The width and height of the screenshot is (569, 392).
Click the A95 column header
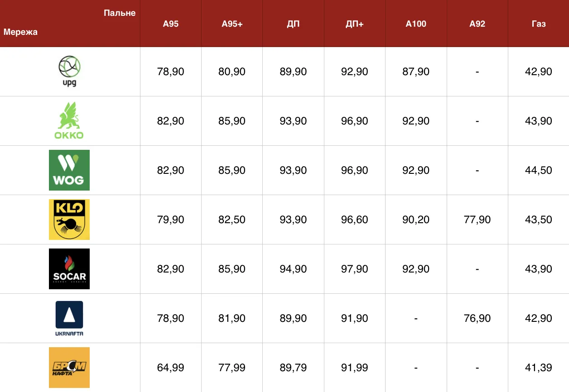[x=171, y=24]
